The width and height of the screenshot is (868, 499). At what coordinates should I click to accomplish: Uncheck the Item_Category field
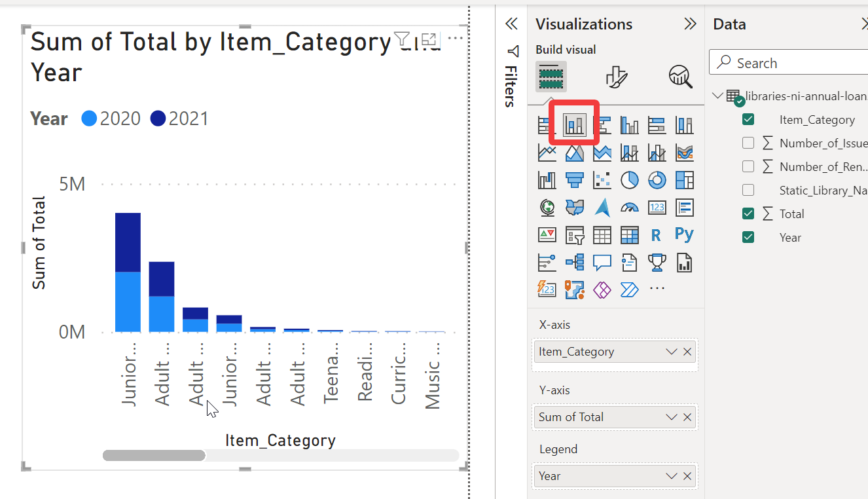pyautogui.click(x=748, y=120)
